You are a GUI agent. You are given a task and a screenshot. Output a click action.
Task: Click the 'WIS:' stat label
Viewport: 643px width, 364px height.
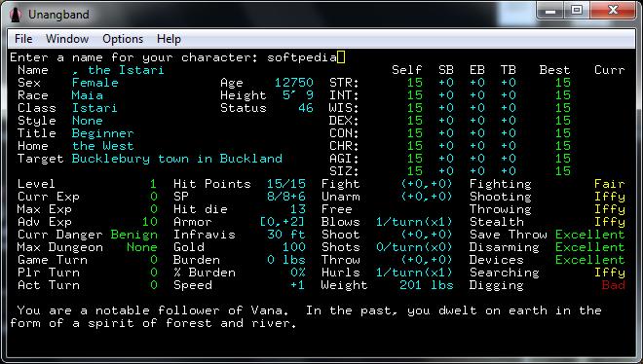(344, 108)
